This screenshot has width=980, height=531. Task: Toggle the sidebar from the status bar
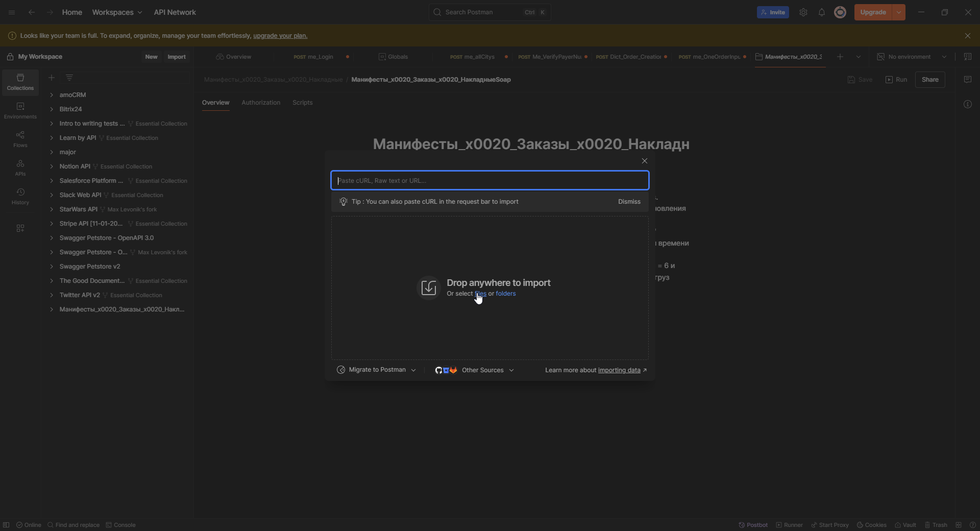6,525
